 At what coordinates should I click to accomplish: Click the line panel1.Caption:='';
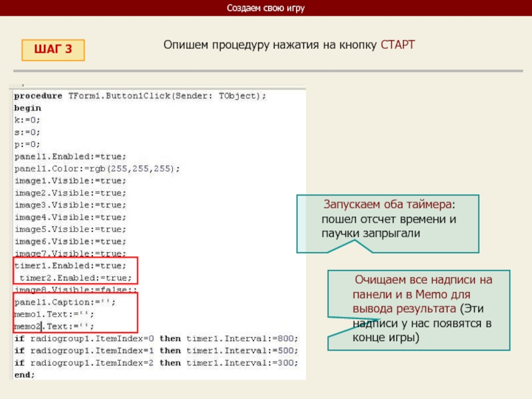(65, 303)
